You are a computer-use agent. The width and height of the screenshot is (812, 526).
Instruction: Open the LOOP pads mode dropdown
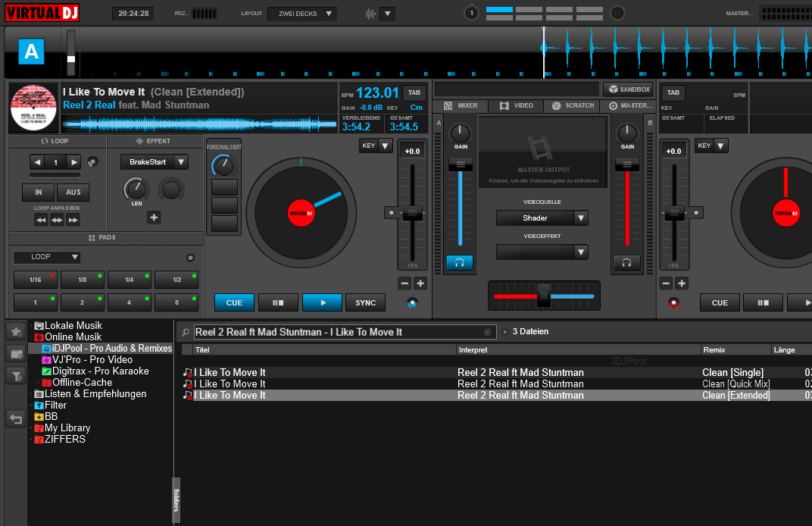[x=47, y=257]
